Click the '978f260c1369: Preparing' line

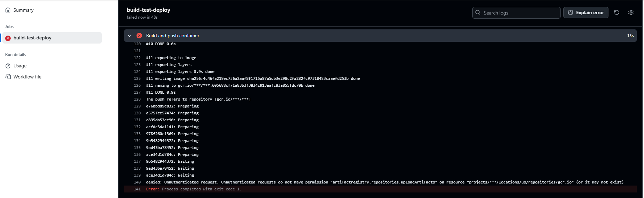[x=172, y=134]
